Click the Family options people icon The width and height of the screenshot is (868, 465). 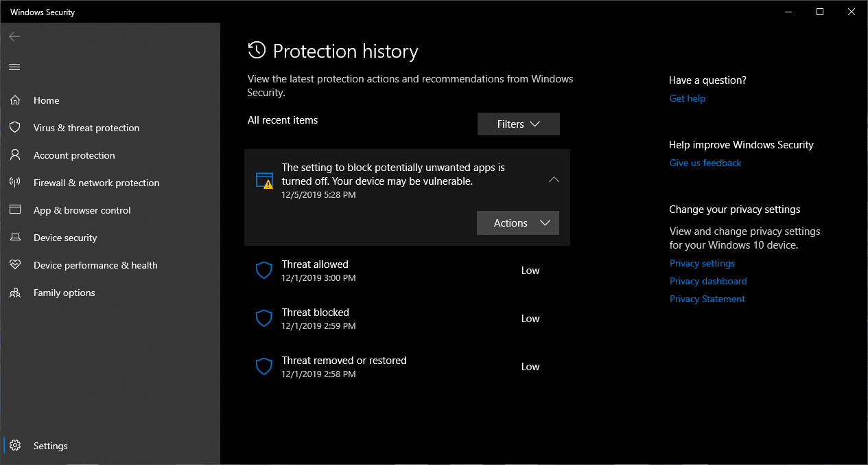point(14,293)
